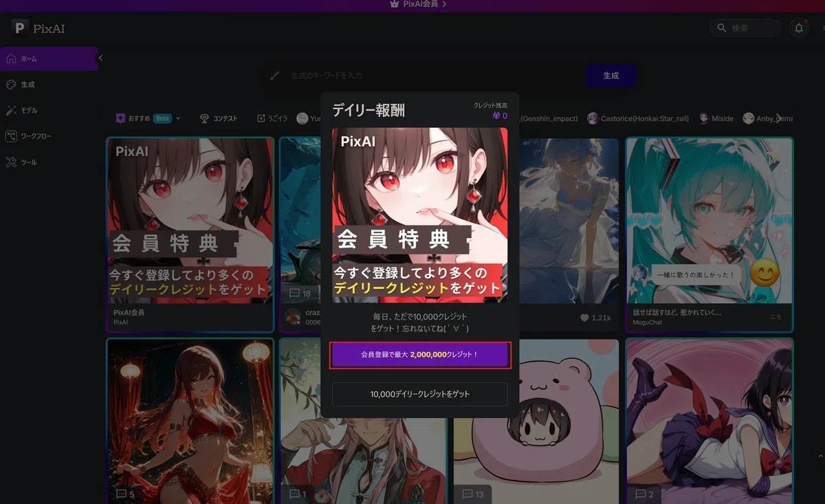Click the 生成 button beside the prompt
825x504 pixels.
pos(610,76)
